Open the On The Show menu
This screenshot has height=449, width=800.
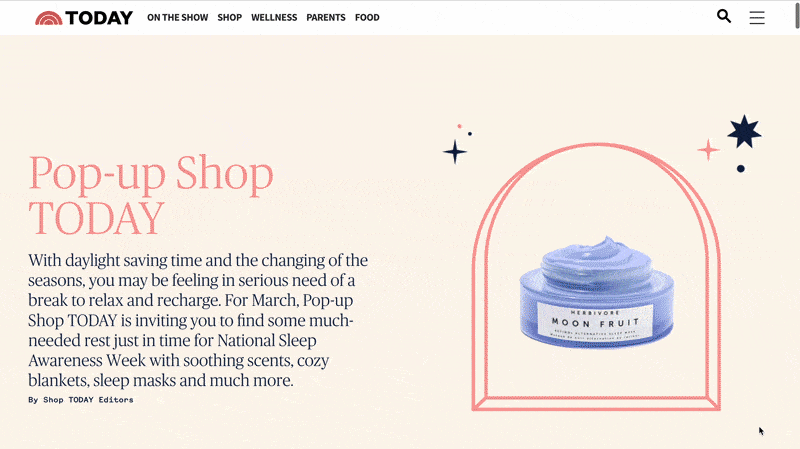(x=178, y=17)
